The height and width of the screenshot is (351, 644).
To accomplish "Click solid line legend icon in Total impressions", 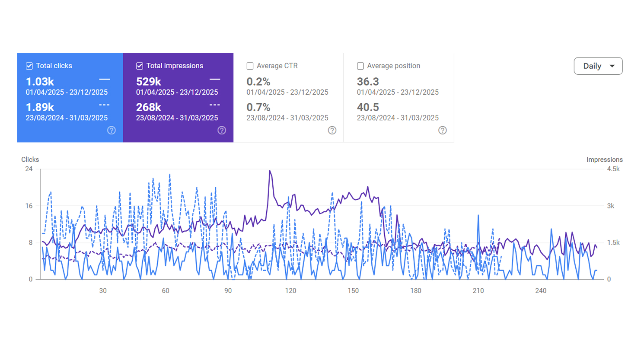I will (215, 79).
